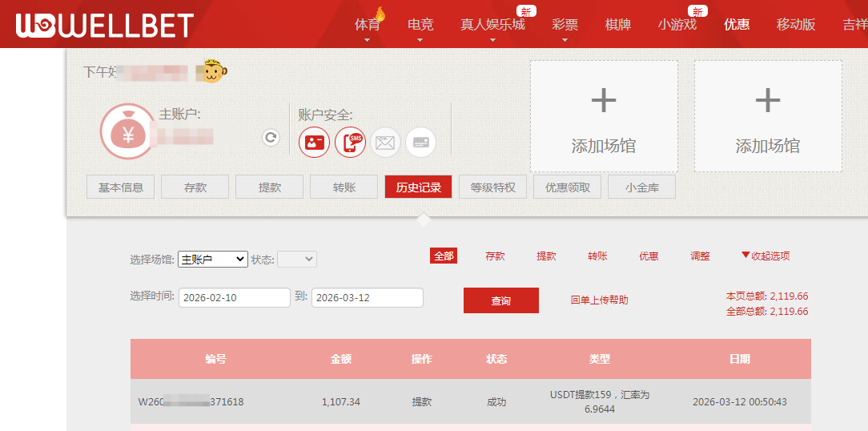Image resolution: width=868 pixels, height=431 pixels.
Task: Click the money bag account icon
Action: tap(127, 131)
